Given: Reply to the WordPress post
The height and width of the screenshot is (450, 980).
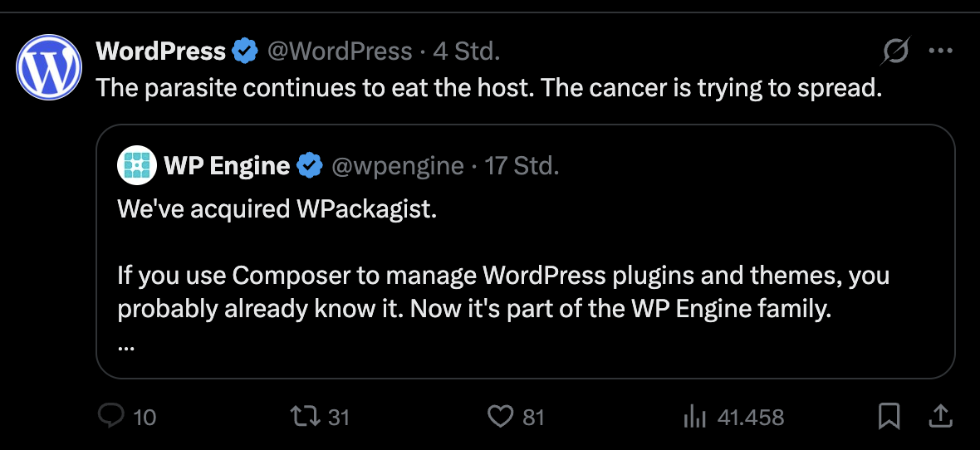Looking at the screenshot, I should pyautogui.click(x=111, y=416).
